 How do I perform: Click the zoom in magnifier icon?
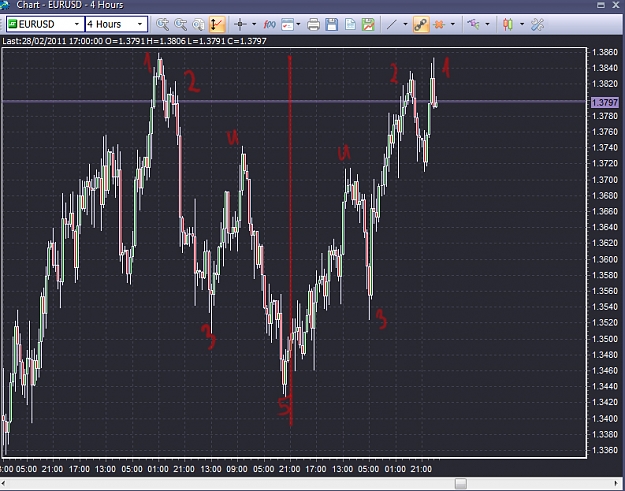point(162,24)
